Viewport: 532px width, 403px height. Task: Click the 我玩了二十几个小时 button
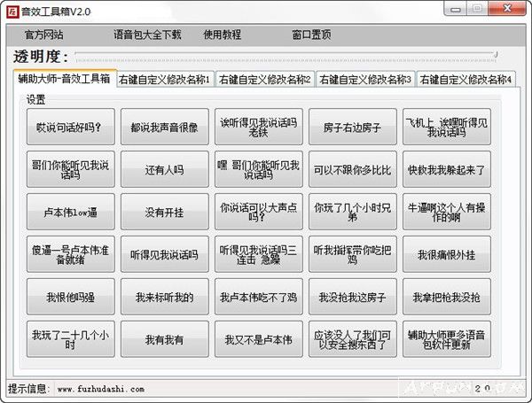point(71,339)
